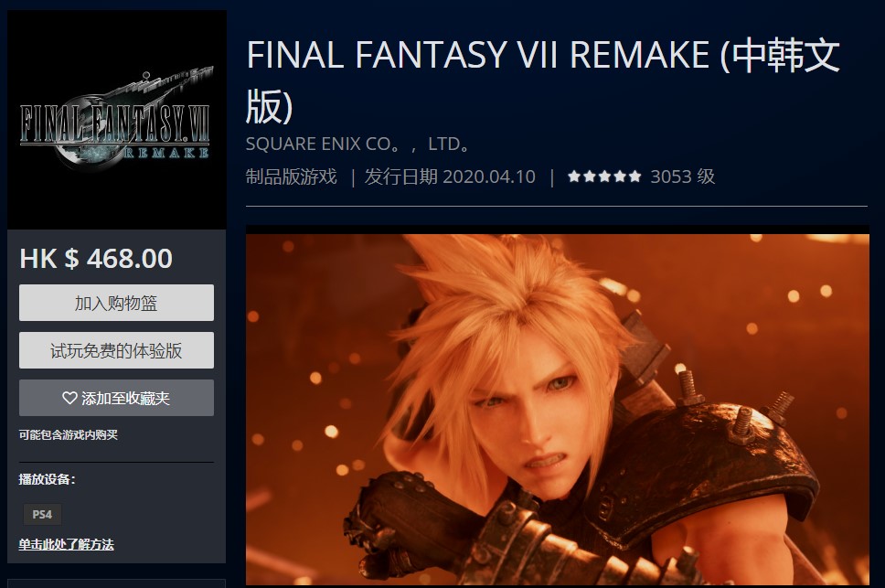Click the middle star of the rating
This screenshot has width=885, height=588.
pos(604,176)
